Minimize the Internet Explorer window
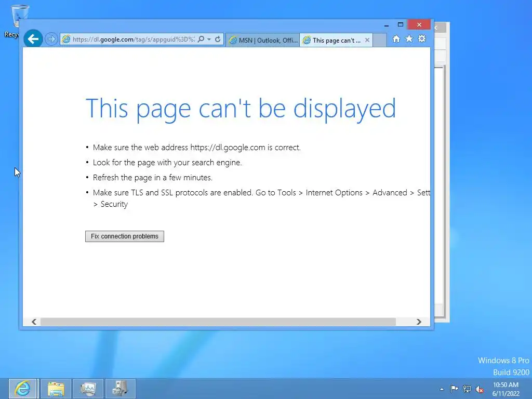This screenshot has height=399, width=532. click(386, 25)
